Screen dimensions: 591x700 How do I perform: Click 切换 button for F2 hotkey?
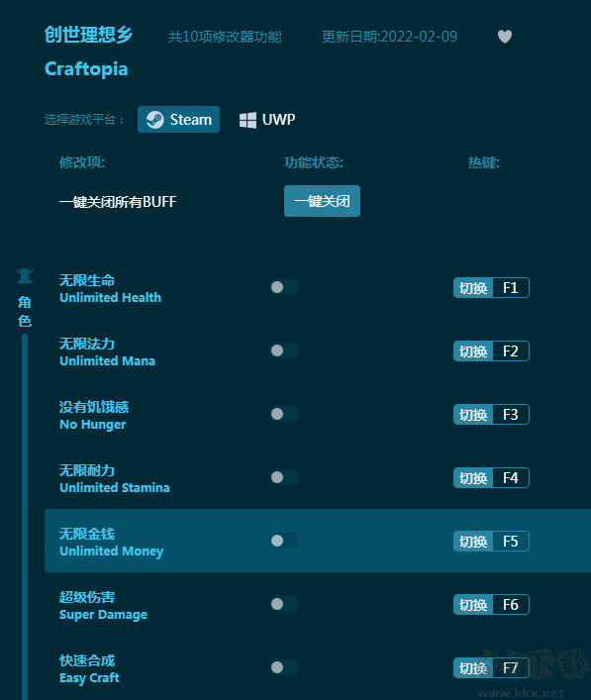[x=473, y=350]
